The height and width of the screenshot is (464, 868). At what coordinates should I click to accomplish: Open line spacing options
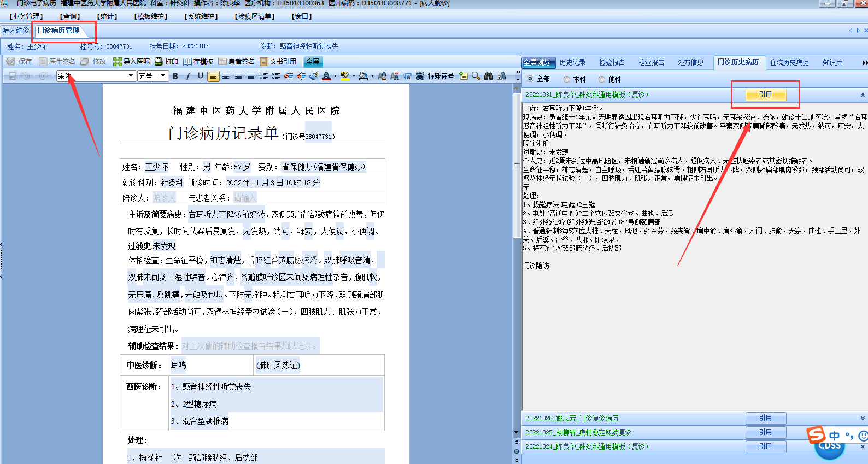pos(263,76)
